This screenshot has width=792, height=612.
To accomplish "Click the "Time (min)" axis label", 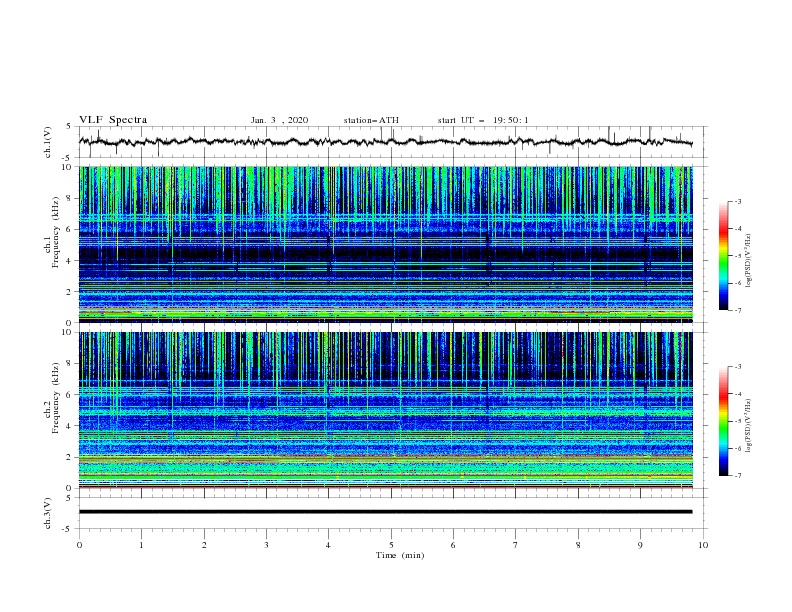I will [400, 555].
